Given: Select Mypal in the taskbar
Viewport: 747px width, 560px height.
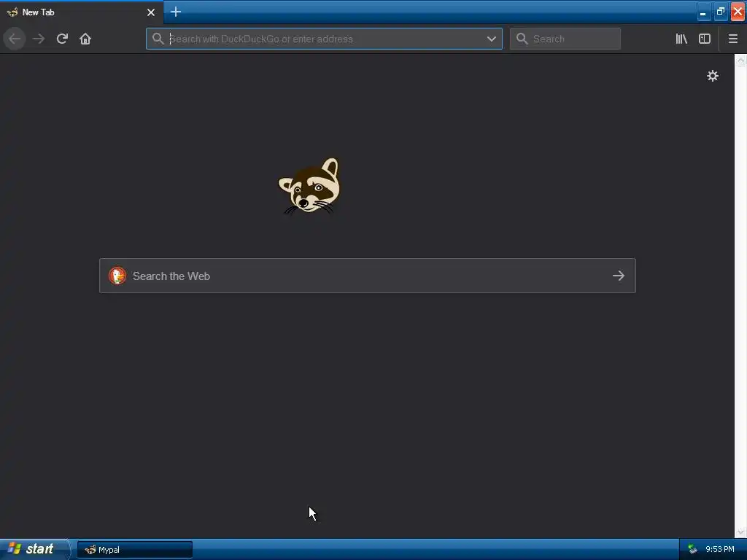Looking at the screenshot, I should tap(135, 550).
